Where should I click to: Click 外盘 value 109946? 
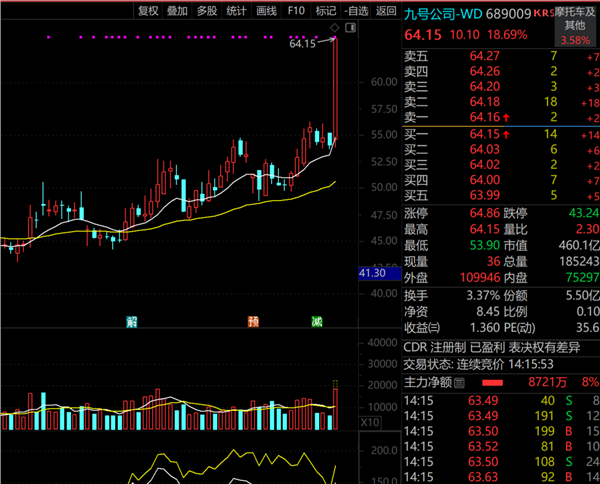(x=480, y=277)
